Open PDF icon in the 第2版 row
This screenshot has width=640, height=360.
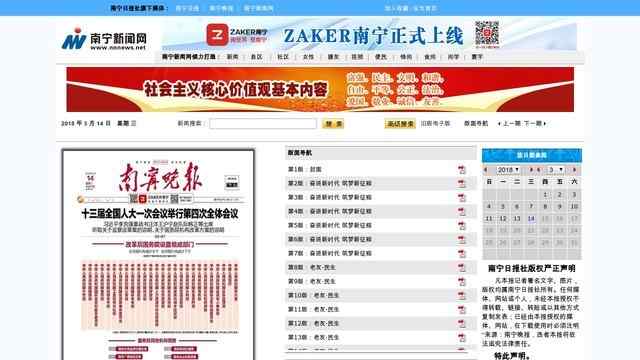coord(462,184)
